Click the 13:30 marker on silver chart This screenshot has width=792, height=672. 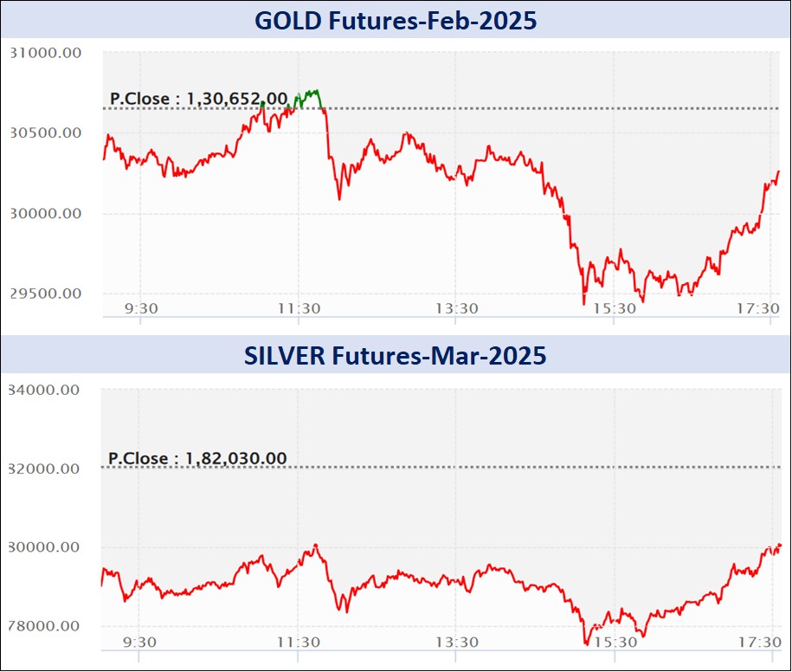click(x=456, y=642)
